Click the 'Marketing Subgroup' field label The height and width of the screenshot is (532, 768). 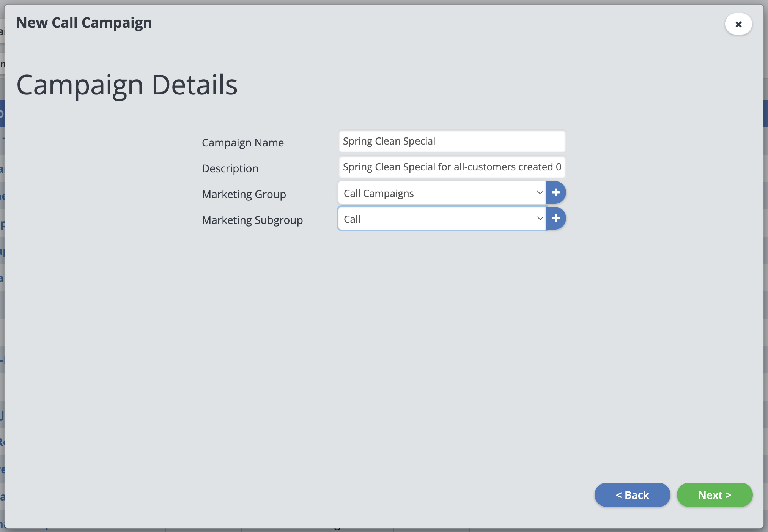click(252, 220)
